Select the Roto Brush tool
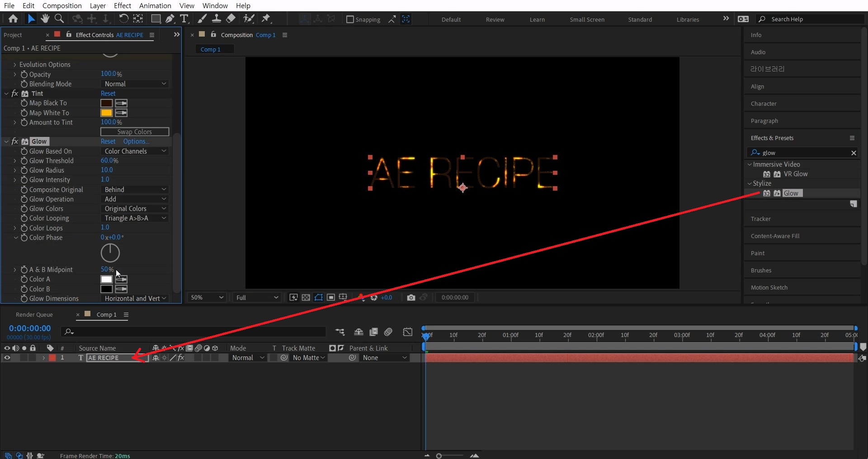This screenshot has width=868, height=459. pyautogui.click(x=249, y=19)
